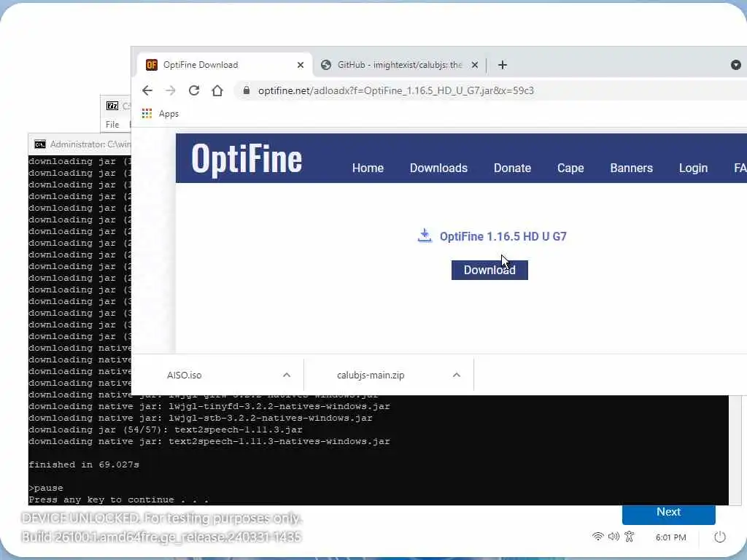Click the 6:01 PM clock
Viewport: 747px width, 560px height.
[671, 537]
